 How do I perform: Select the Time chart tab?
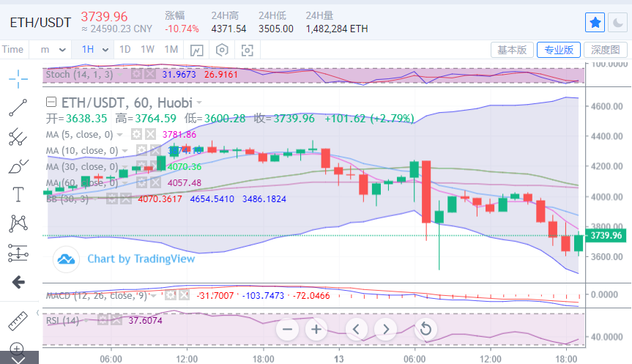click(x=12, y=50)
